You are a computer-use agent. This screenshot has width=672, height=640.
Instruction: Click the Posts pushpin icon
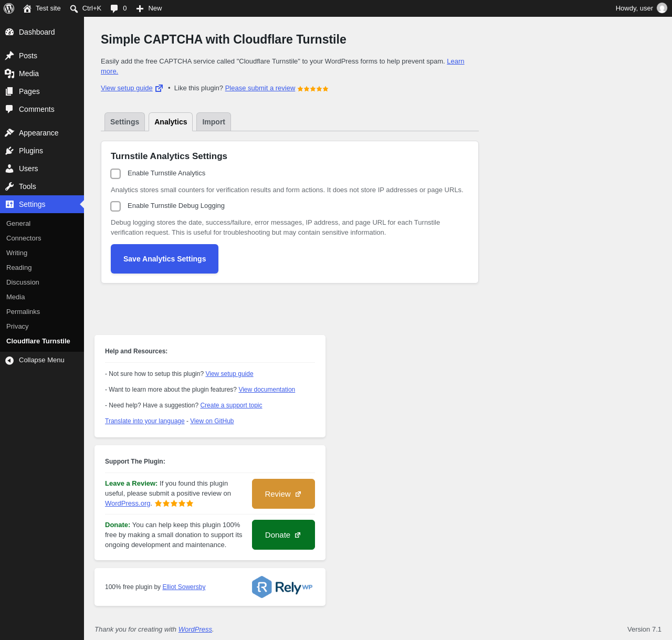[x=9, y=56]
